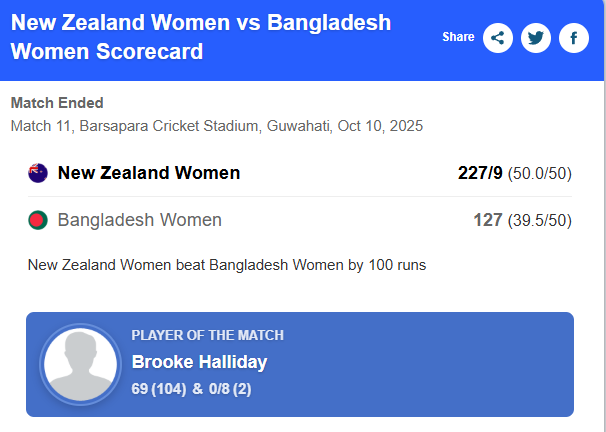Click the Player of the Match label
This screenshot has width=606, height=432.
[207, 336]
